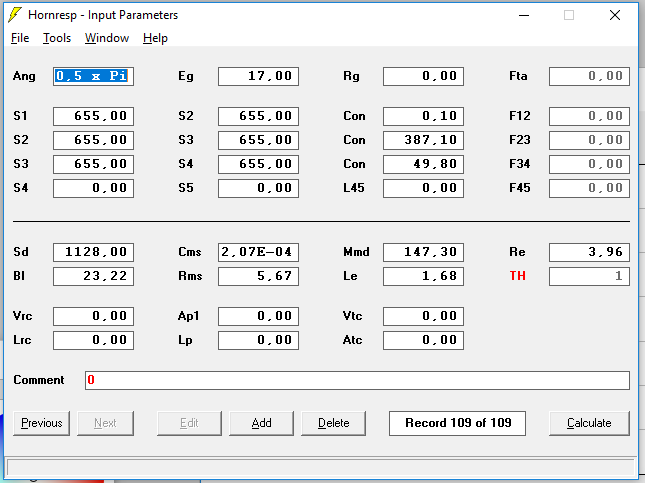
Task: Click the Sd field showing 1128,00
Action: [93, 252]
